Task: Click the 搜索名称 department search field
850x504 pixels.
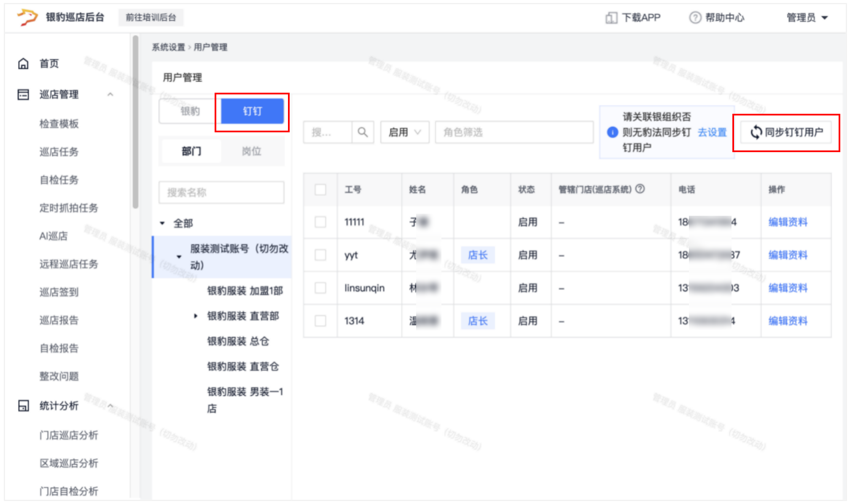Action: (x=221, y=193)
